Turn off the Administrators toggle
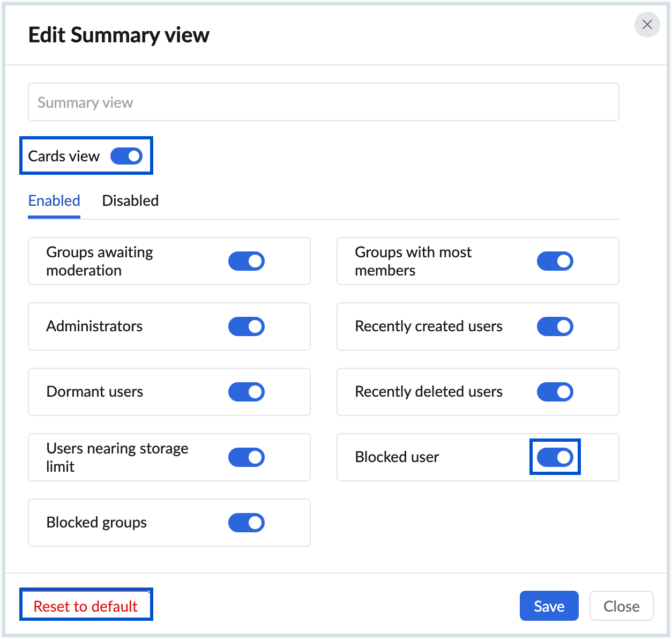 (x=247, y=326)
